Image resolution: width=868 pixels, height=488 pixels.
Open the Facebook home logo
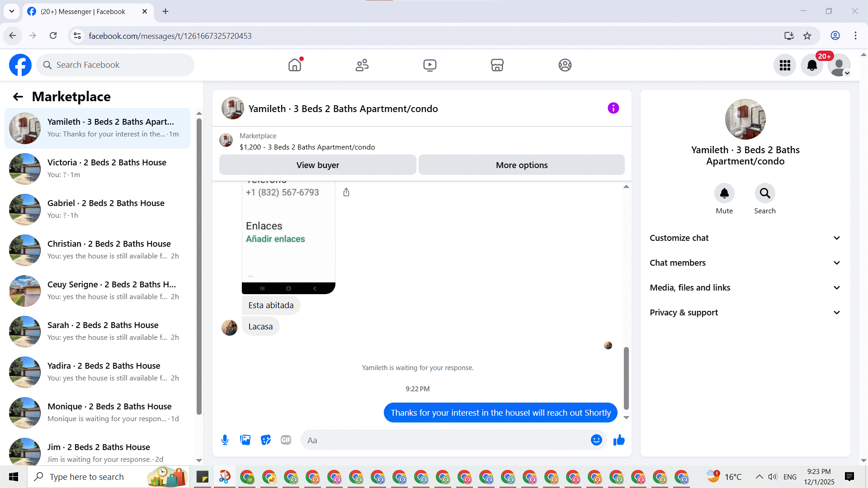click(x=20, y=65)
